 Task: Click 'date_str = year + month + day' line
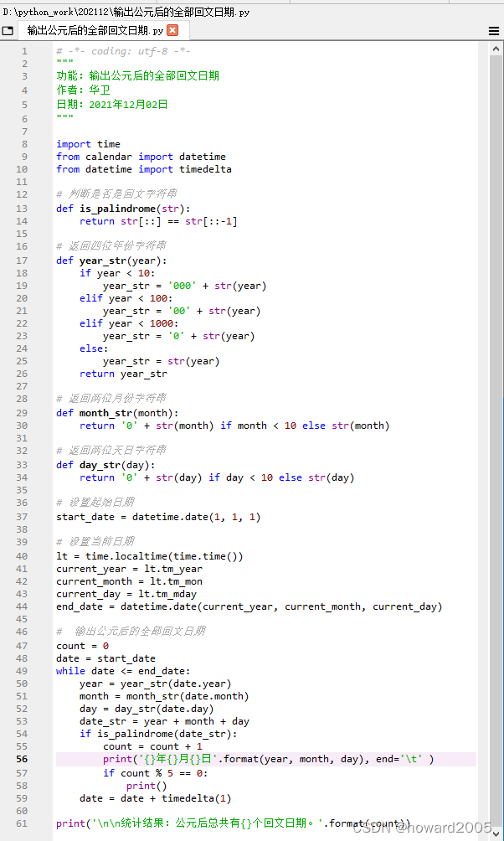click(164, 721)
